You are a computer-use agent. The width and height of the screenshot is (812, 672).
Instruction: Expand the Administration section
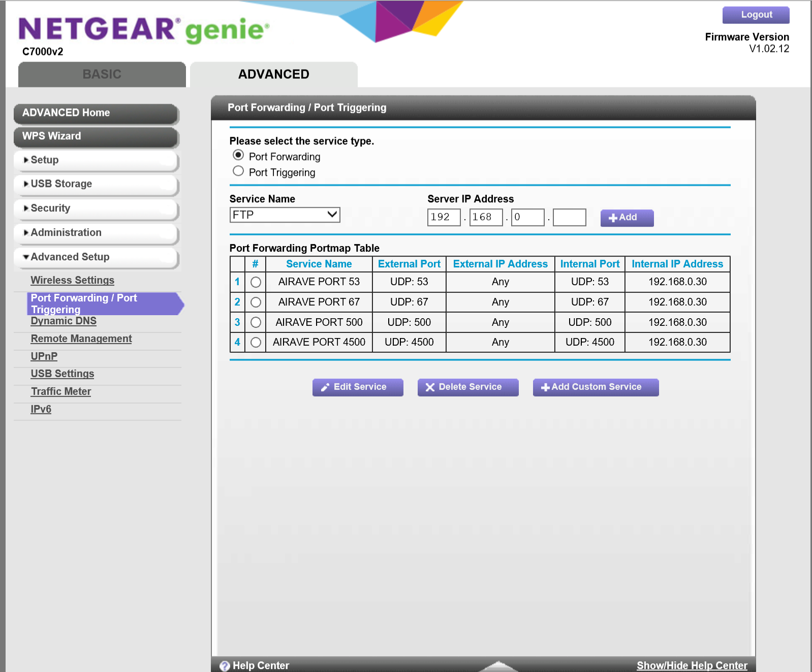click(x=96, y=233)
